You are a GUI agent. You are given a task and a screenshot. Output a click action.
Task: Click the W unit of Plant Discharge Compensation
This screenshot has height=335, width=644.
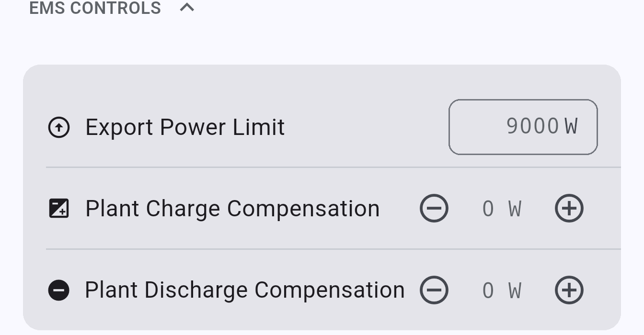[515, 290]
